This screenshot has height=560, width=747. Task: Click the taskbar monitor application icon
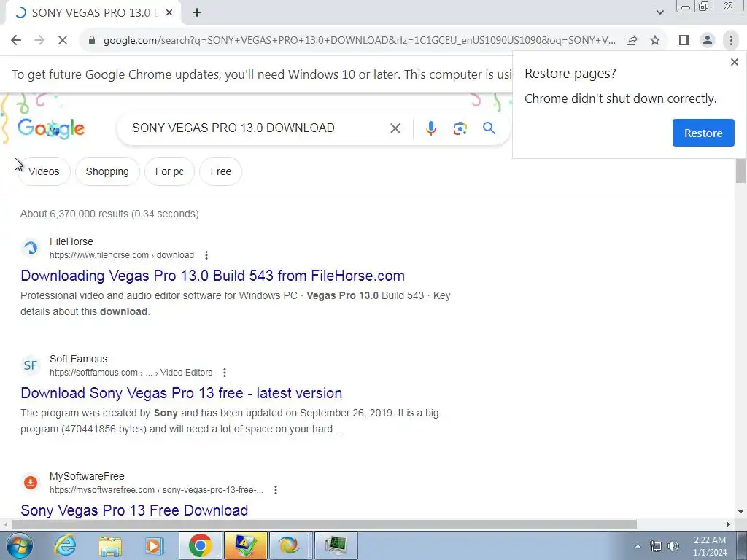click(336, 545)
